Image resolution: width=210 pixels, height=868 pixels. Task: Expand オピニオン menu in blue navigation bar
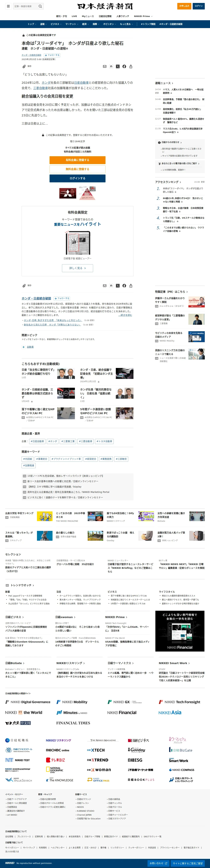(110, 24)
